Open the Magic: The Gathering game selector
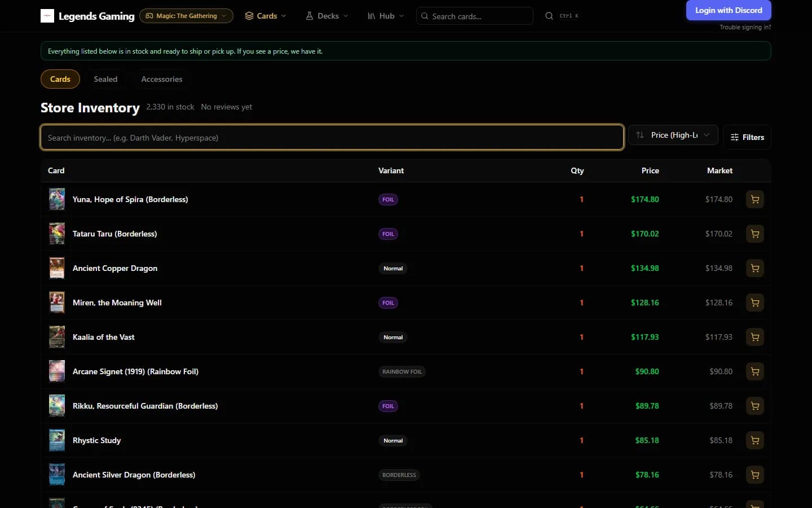The image size is (812, 508). (186, 16)
